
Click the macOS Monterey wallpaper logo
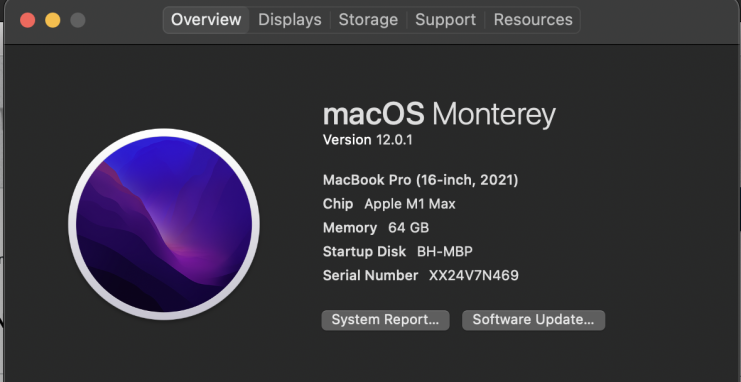(x=164, y=224)
